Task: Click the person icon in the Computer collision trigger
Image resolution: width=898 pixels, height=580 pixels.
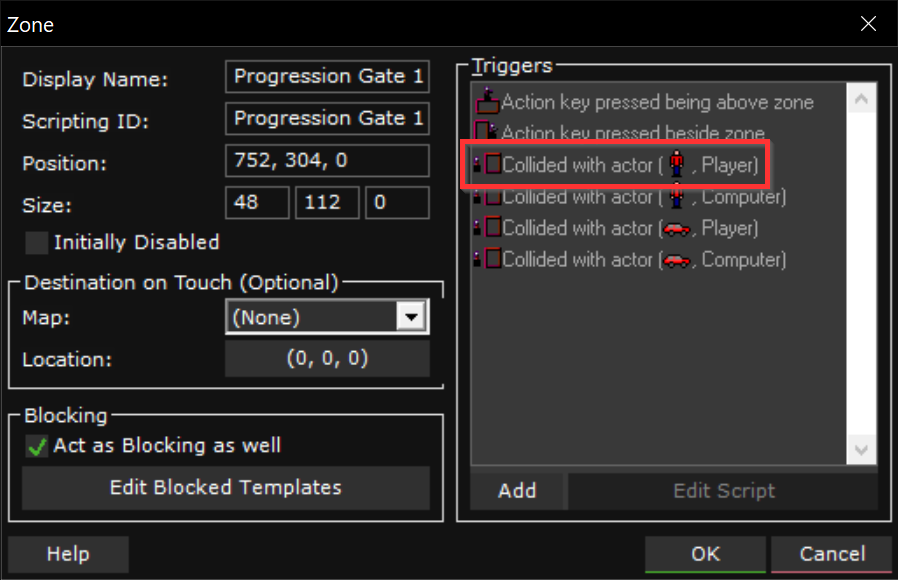Action: (x=676, y=196)
